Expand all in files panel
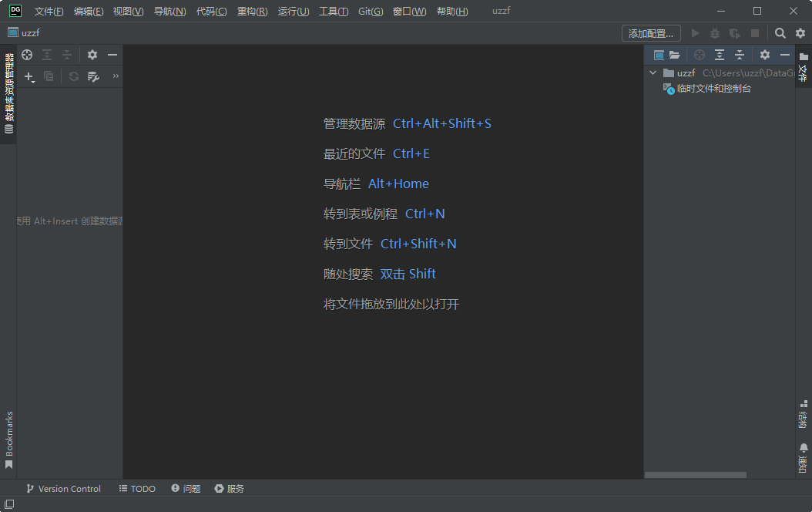Screen dimensions: 812x512 point(720,55)
